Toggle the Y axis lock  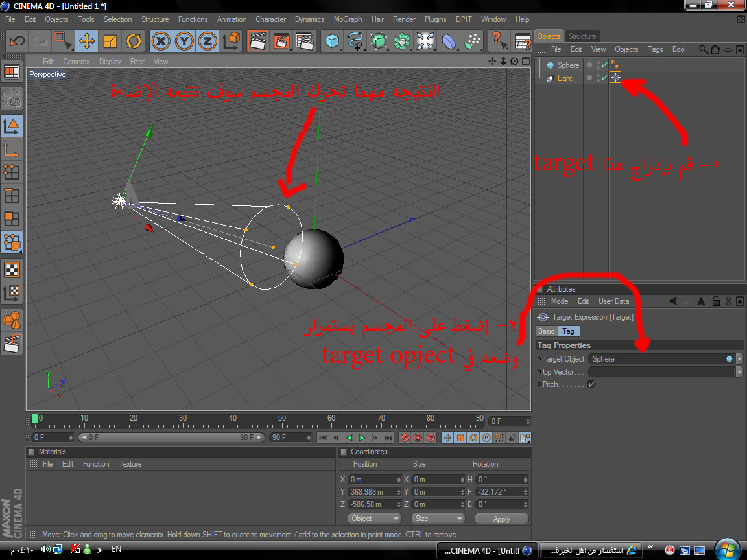pyautogui.click(x=184, y=41)
